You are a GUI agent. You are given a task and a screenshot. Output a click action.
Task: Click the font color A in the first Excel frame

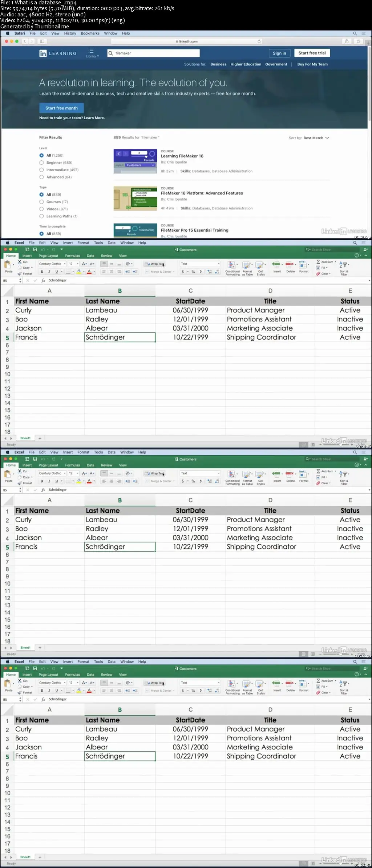89,272
